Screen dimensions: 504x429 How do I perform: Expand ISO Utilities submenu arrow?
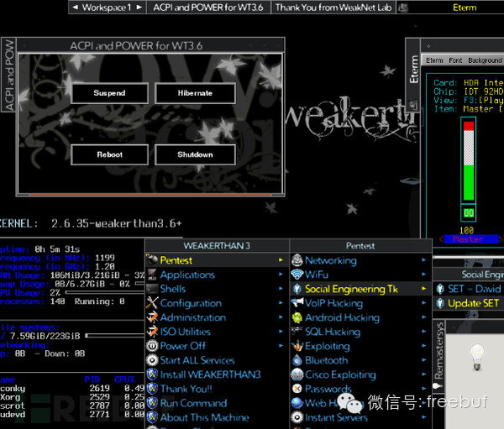click(281, 332)
